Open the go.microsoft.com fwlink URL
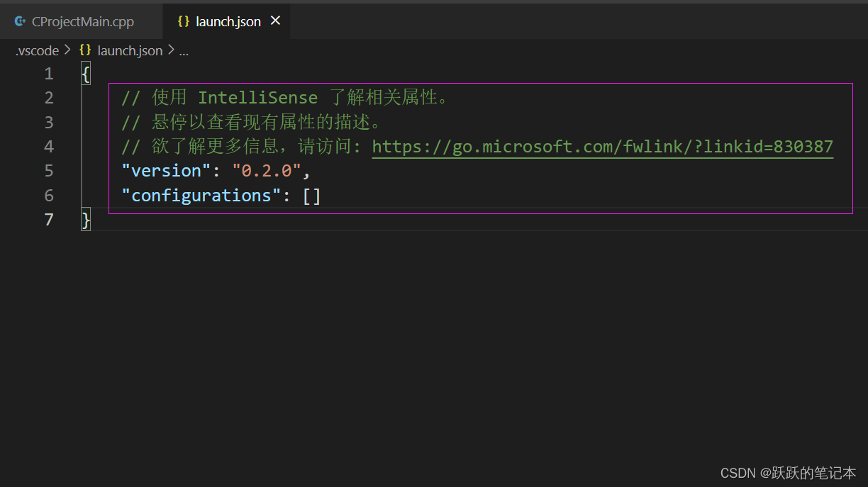The image size is (868, 487). pyautogui.click(x=603, y=147)
